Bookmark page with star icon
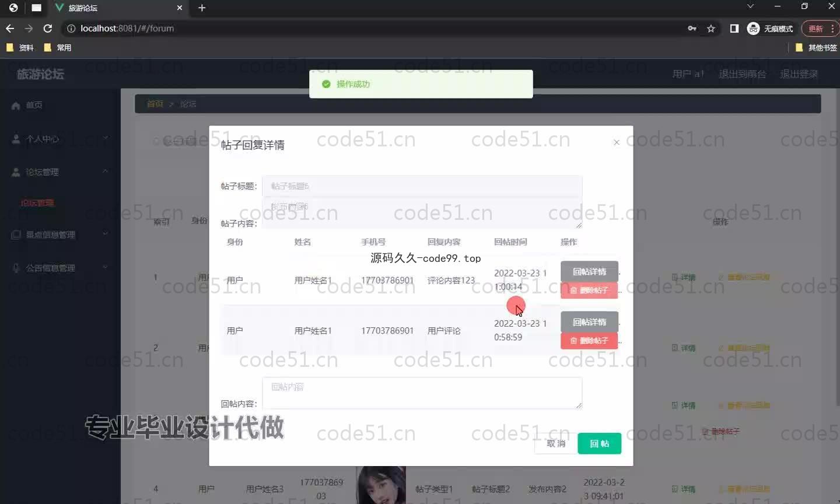 [710, 29]
